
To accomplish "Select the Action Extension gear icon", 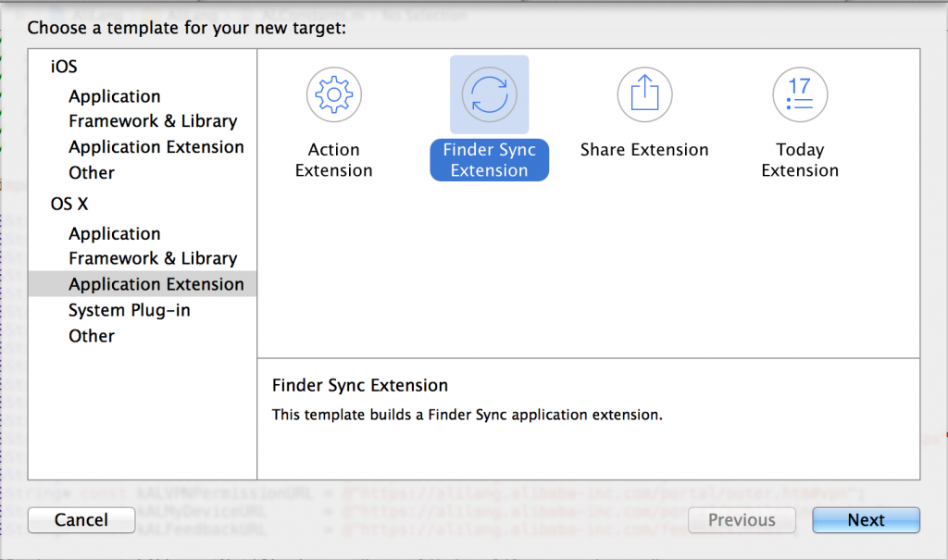I will pos(333,94).
